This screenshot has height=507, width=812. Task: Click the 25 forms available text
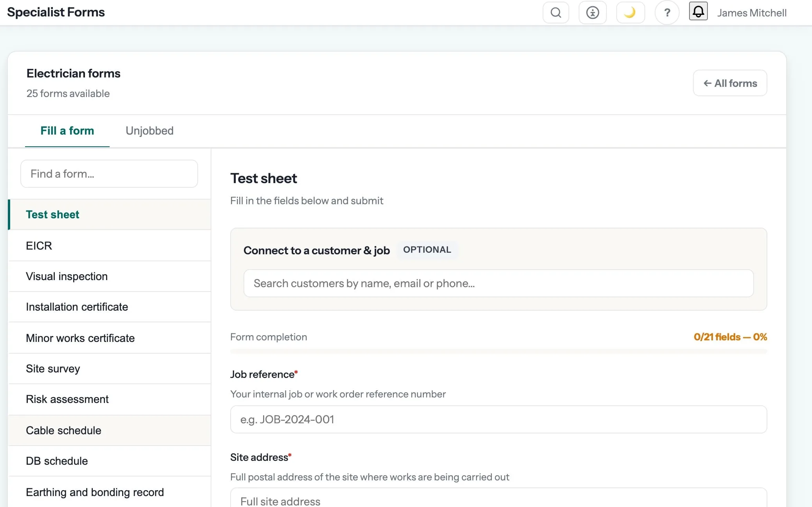pos(68,93)
